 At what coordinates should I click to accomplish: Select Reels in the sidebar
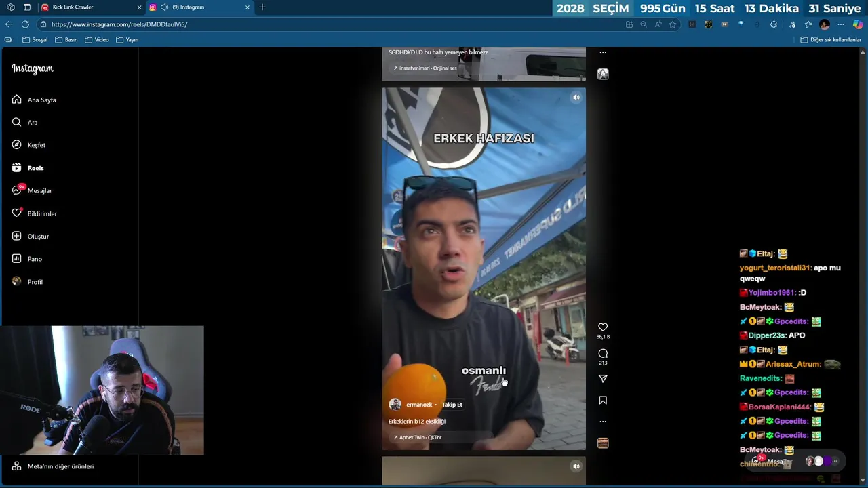28,168
